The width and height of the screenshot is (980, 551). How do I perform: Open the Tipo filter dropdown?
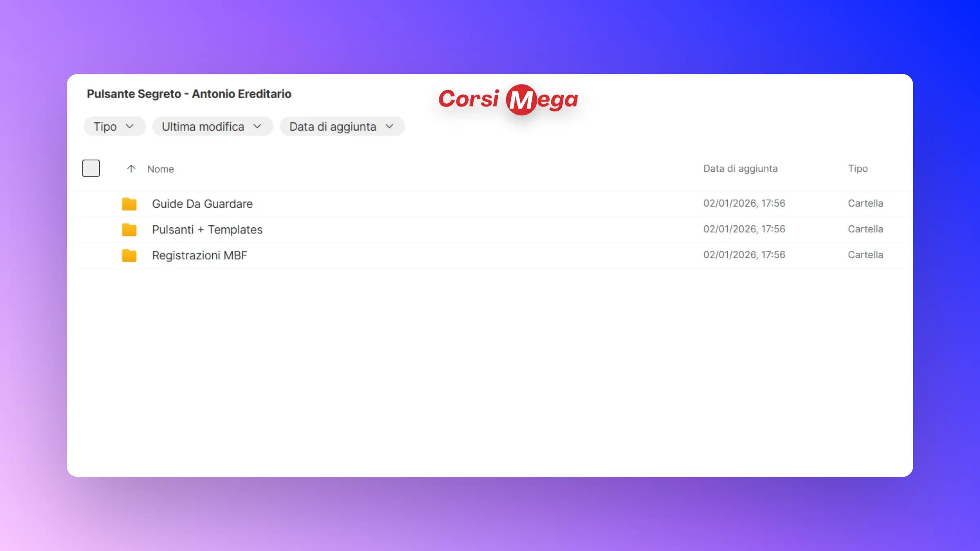point(114,127)
